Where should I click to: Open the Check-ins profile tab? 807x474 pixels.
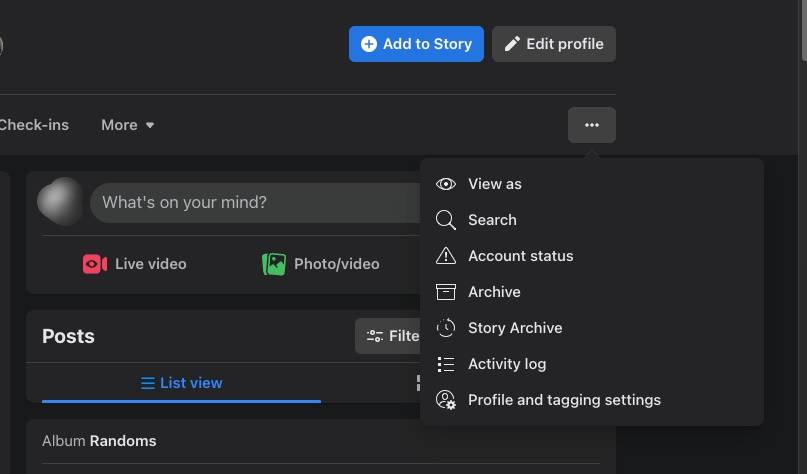(34, 125)
